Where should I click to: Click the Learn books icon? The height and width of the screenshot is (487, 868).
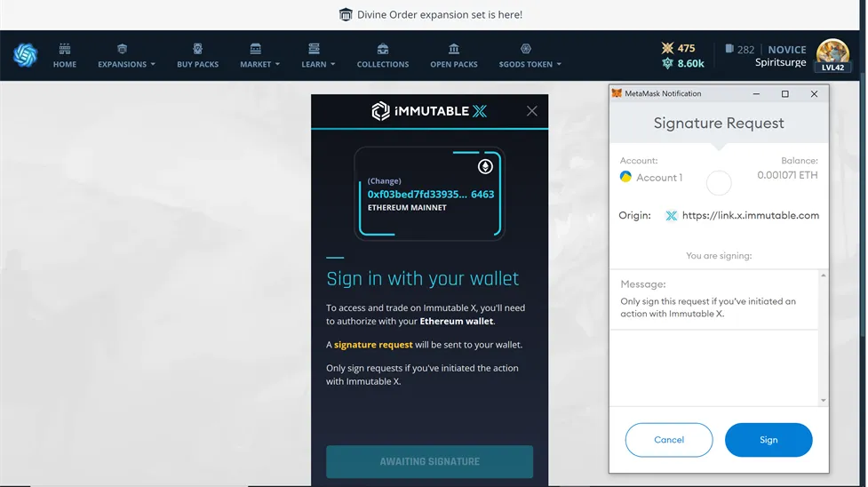coord(314,49)
